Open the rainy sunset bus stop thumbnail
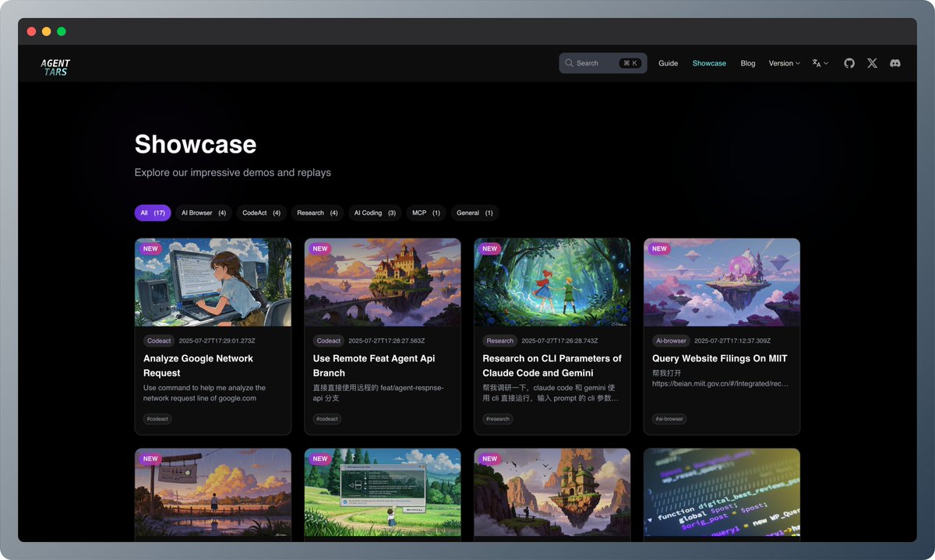935x560 pixels. [x=213, y=492]
